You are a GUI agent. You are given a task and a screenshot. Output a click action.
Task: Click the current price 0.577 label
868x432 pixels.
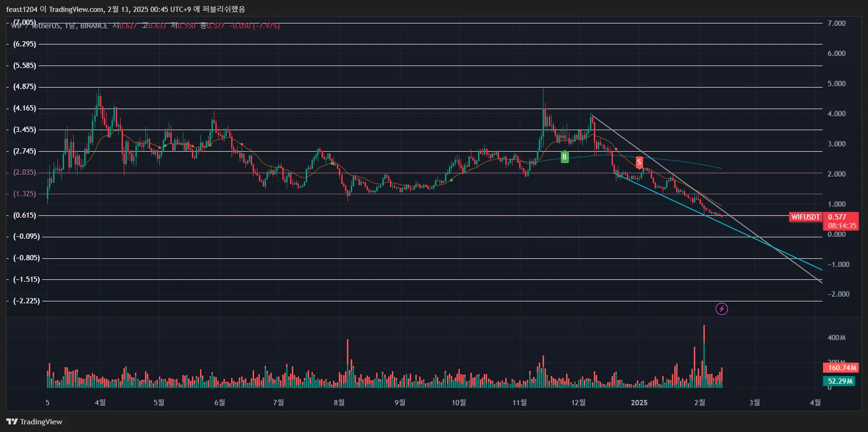pos(837,217)
